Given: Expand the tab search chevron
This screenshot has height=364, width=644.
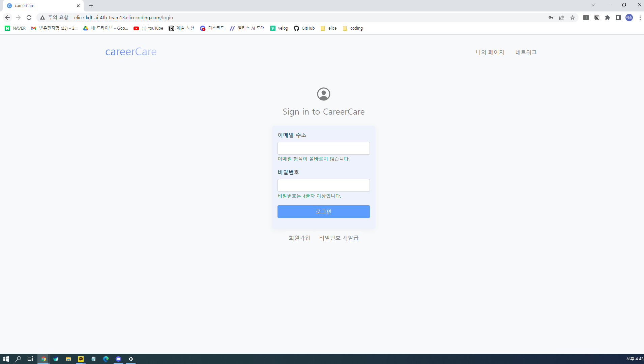Looking at the screenshot, I should click(x=593, y=5).
